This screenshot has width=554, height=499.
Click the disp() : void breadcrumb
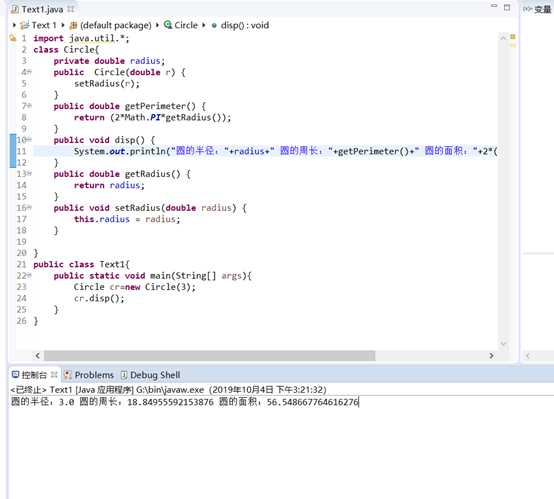pos(244,25)
